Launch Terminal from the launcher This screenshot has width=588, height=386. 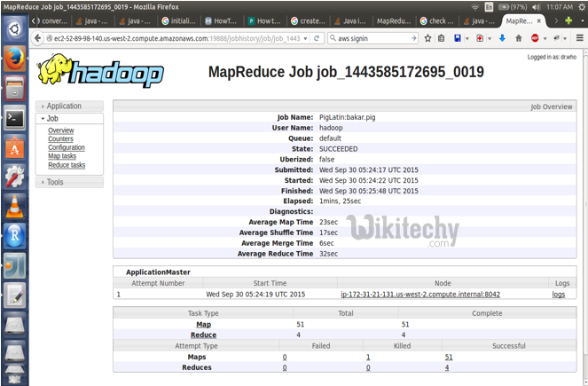(x=14, y=117)
